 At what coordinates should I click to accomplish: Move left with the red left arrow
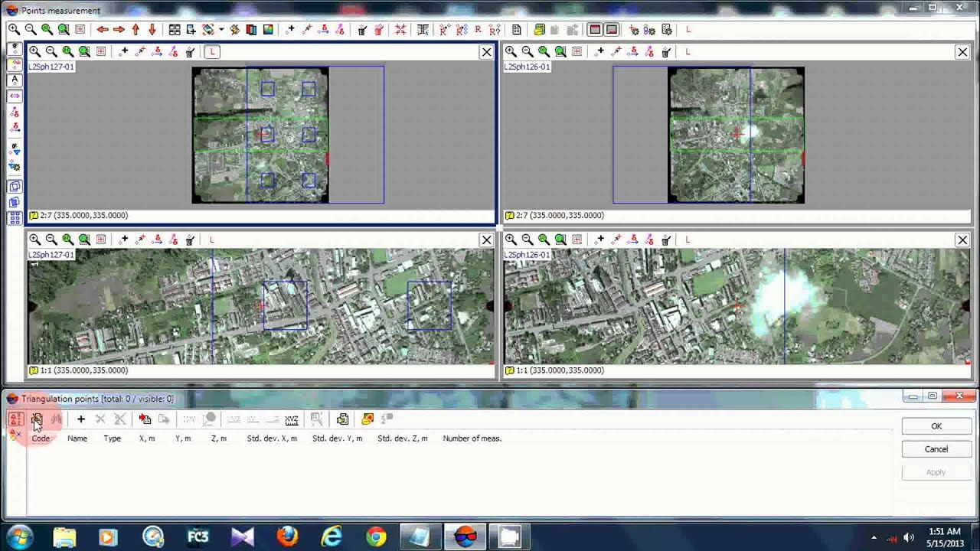pos(103,29)
